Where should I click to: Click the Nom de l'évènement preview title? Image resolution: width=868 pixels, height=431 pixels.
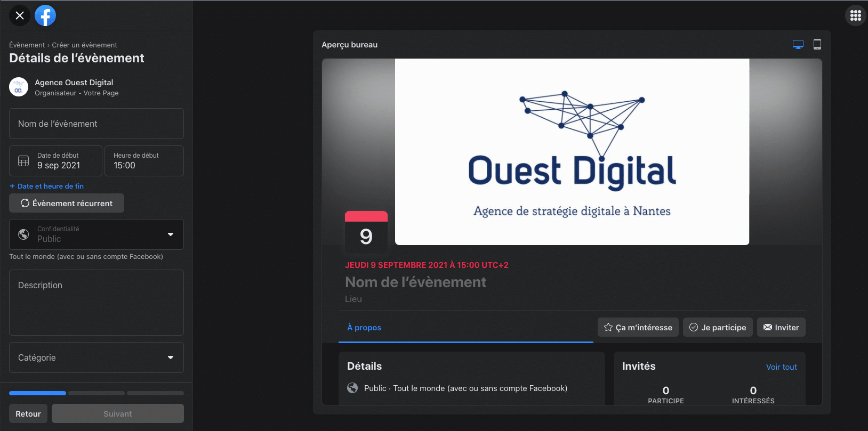(x=415, y=282)
